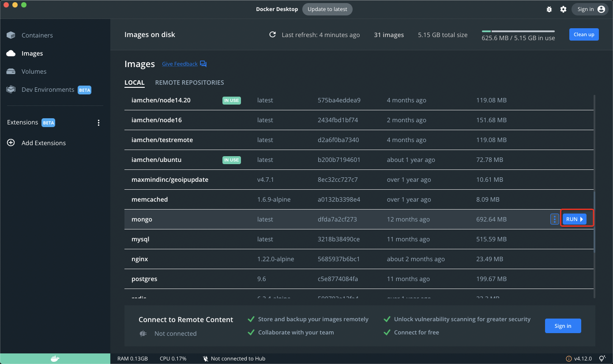Click the unplugged Not connected icon

[x=143, y=334]
